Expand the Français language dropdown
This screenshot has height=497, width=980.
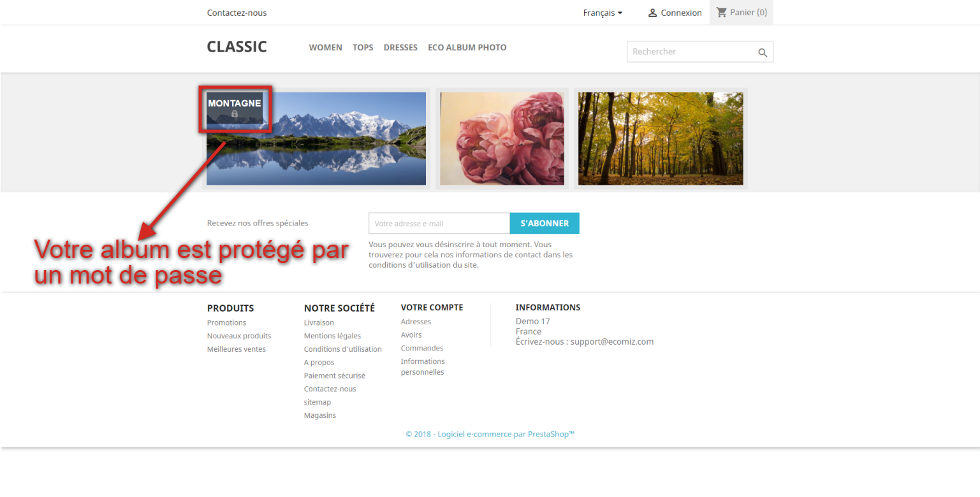click(x=603, y=13)
